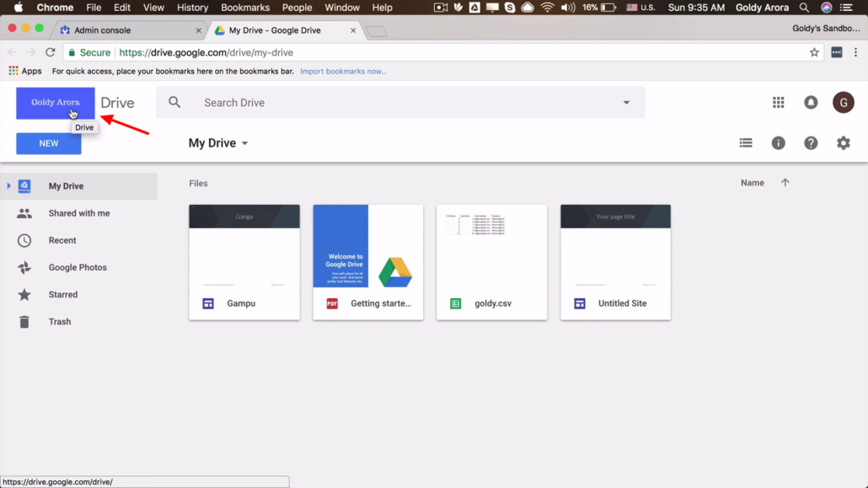Open the Google apps grid launcher
The width and height of the screenshot is (868, 488).
click(778, 102)
